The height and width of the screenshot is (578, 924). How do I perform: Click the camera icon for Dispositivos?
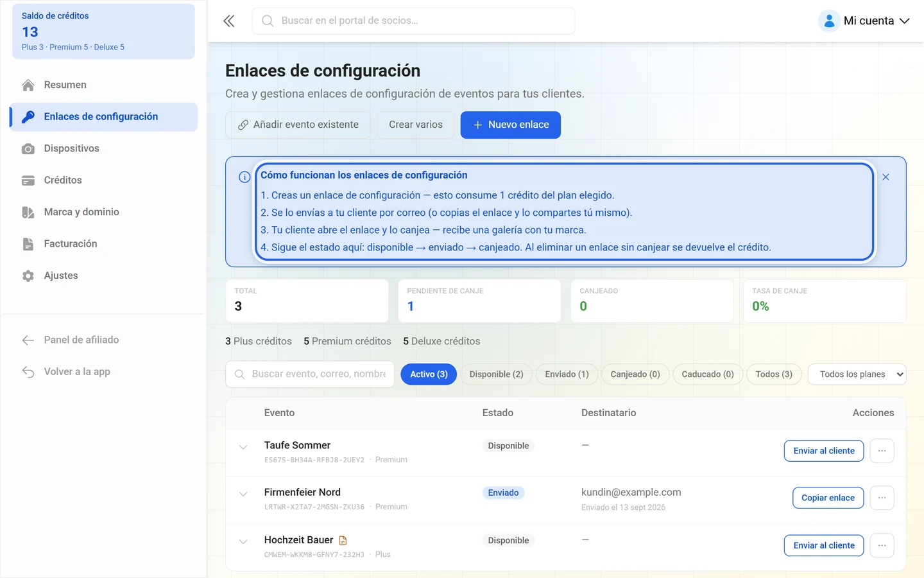click(x=28, y=149)
